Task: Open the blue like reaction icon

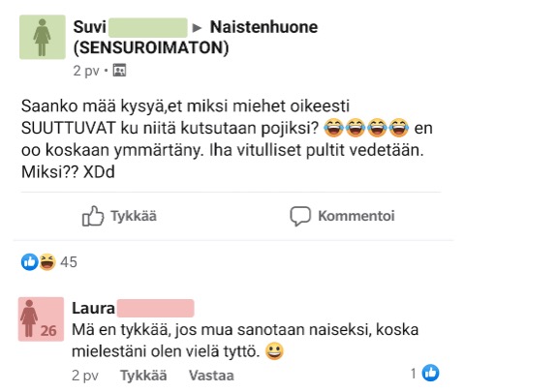Action: point(29,262)
